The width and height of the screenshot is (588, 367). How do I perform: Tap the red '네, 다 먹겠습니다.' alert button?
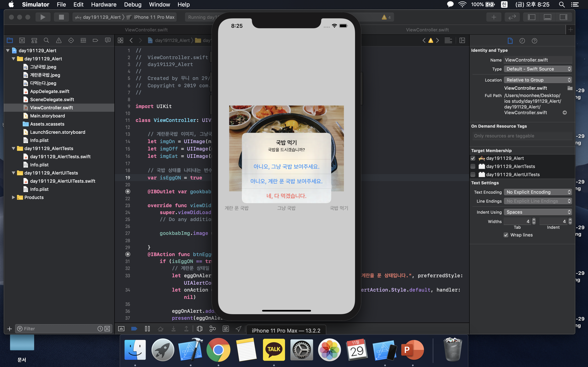(286, 196)
